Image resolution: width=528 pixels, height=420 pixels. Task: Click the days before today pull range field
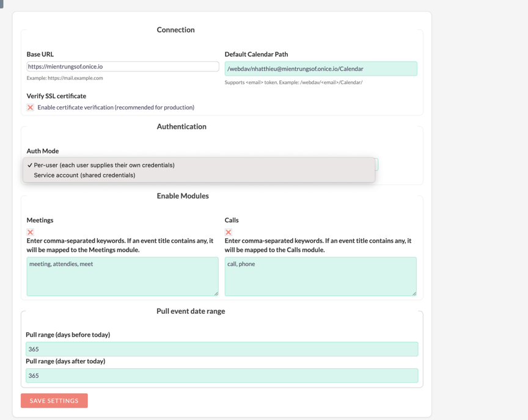point(222,349)
